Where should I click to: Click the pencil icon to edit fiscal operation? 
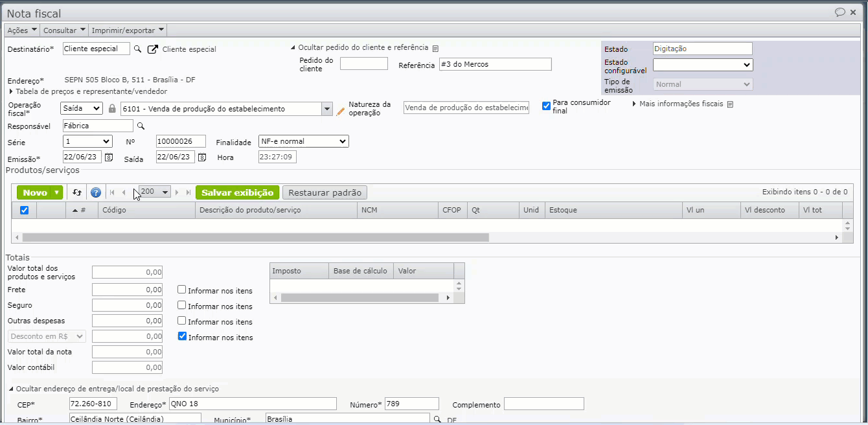[x=341, y=111]
